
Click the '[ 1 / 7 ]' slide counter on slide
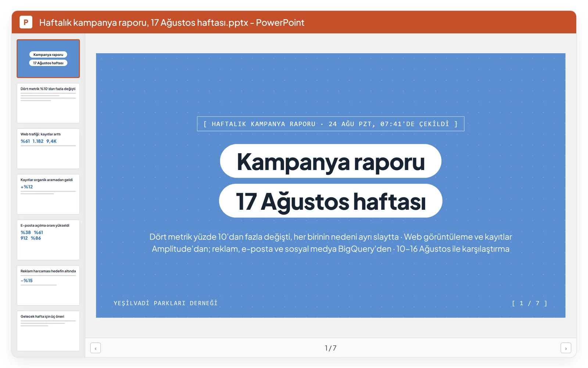(530, 303)
